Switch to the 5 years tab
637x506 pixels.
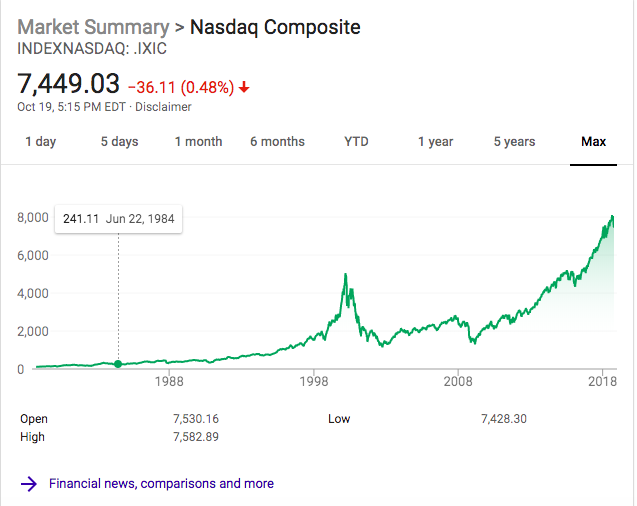point(514,142)
